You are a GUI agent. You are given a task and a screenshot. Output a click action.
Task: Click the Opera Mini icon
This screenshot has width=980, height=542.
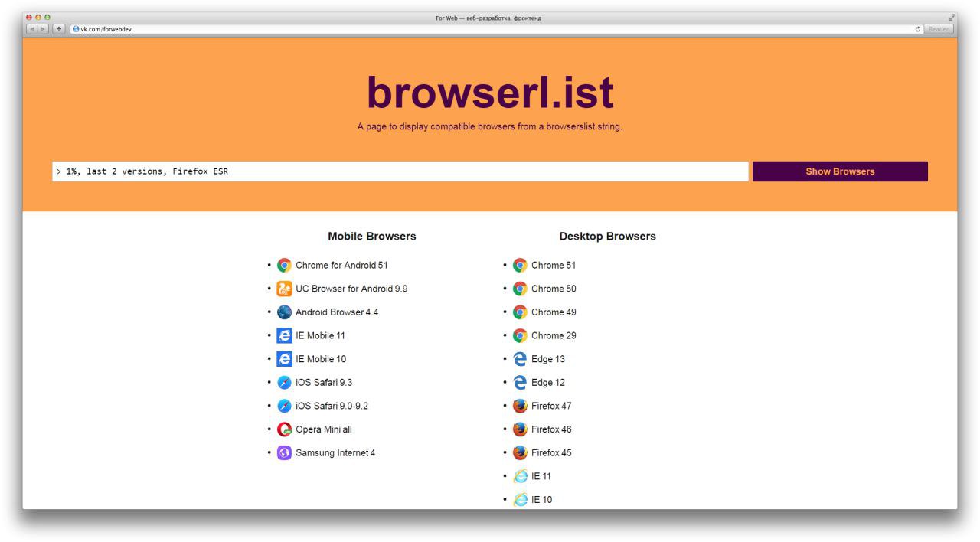click(284, 429)
